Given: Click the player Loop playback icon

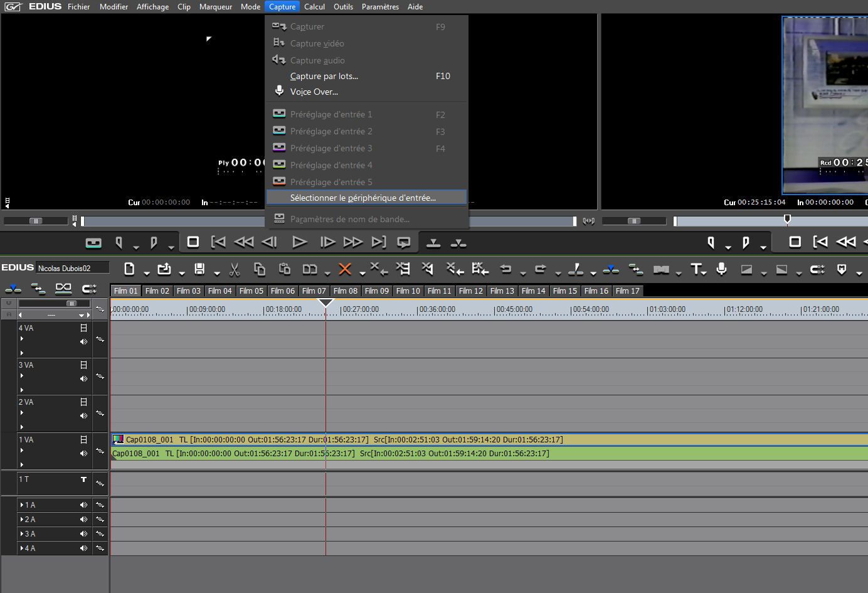Looking at the screenshot, I should pos(404,242).
